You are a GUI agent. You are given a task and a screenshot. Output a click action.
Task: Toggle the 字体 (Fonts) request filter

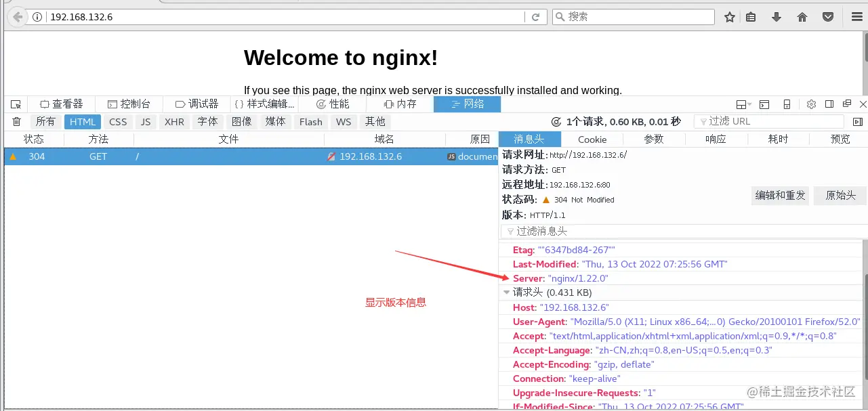208,122
